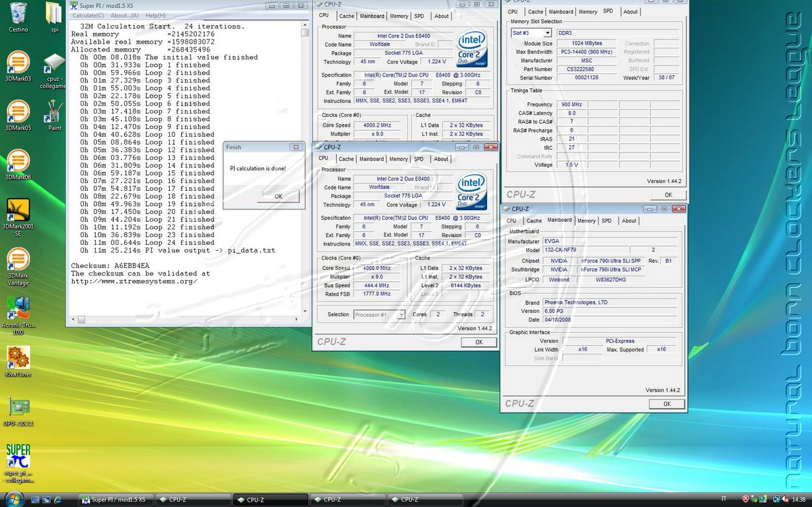Select SPD tab in the EVGA mainboard window
The width and height of the screenshot is (812, 507).
click(607, 221)
